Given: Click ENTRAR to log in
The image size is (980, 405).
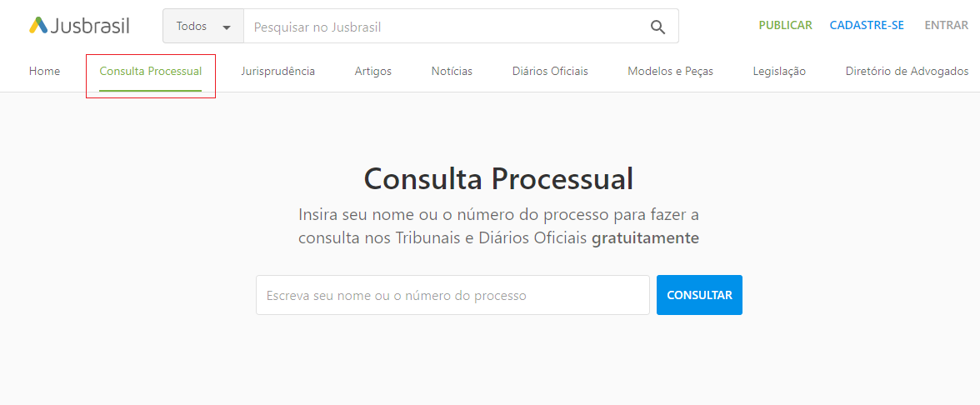Looking at the screenshot, I should [x=947, y=26].
